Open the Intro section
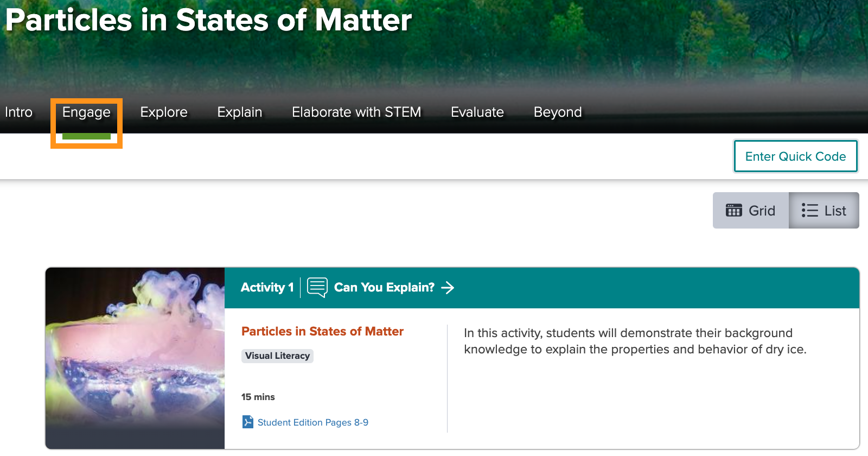Viewport: 868px width, 456px height. point(18,112)
